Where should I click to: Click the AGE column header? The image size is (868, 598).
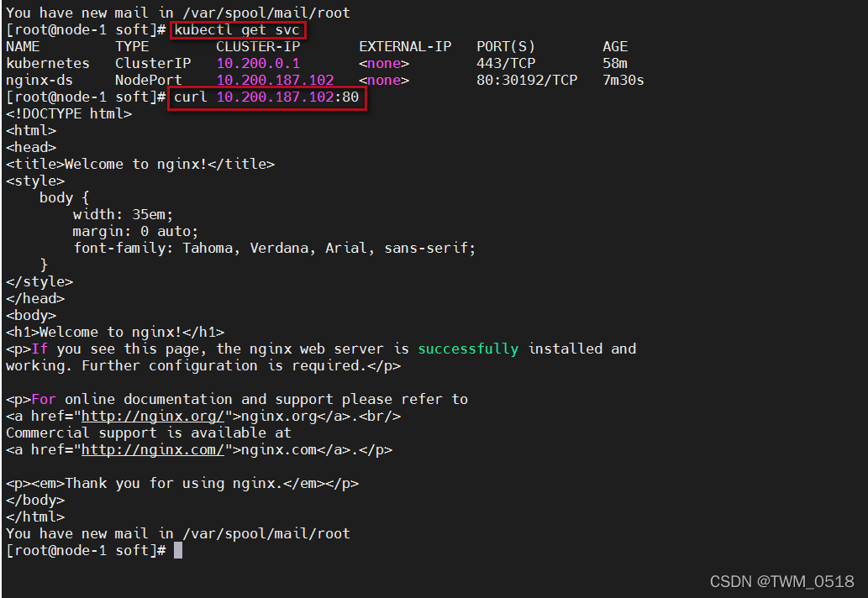point(615,47)
